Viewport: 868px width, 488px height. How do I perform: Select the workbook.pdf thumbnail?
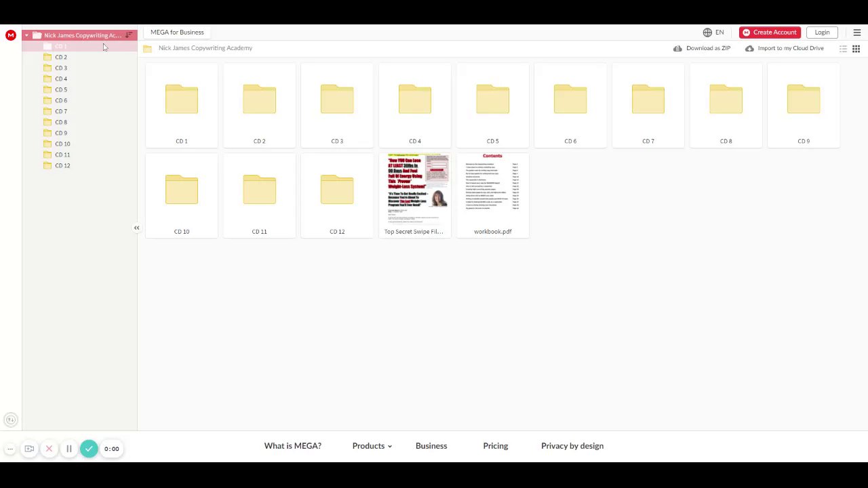[x=492, y=195]
